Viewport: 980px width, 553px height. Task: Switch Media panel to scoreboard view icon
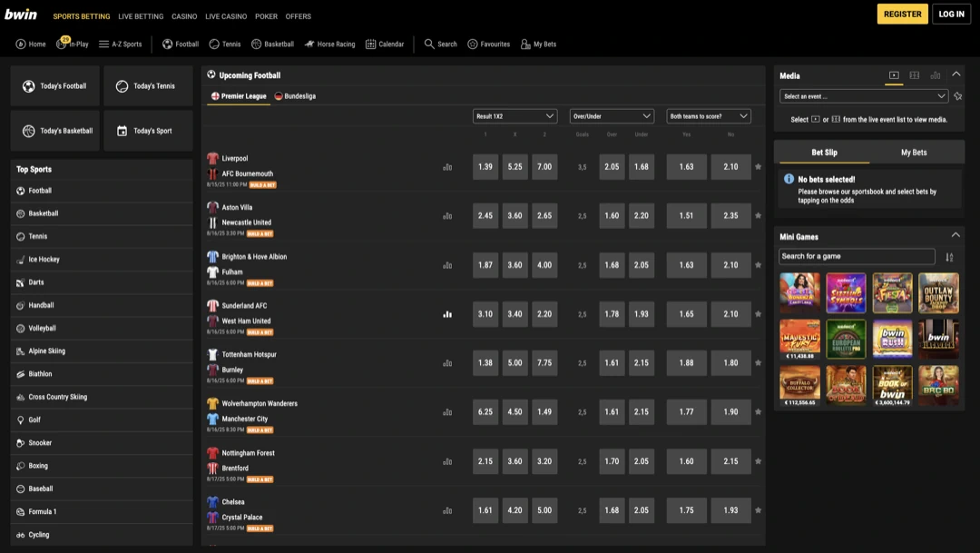click(915, 75)
